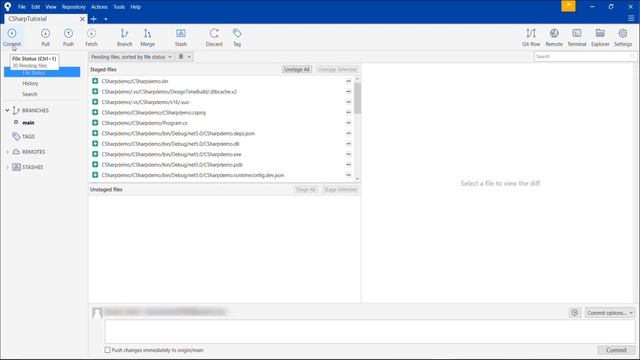This screenshot has width=640, height=360.
Task: Select Search in the sidebar
Action: coord(29,94)
